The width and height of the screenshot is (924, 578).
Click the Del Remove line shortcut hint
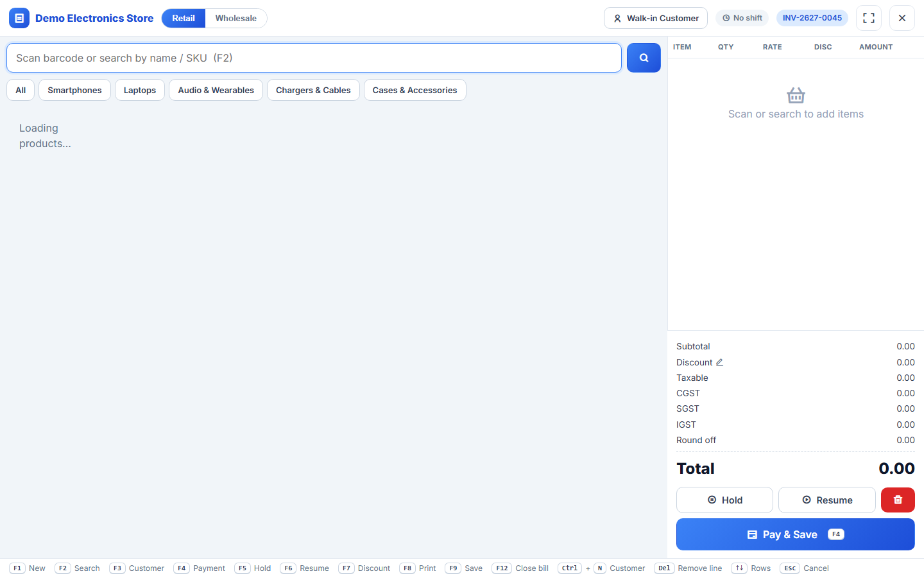[x=688, y=568]
